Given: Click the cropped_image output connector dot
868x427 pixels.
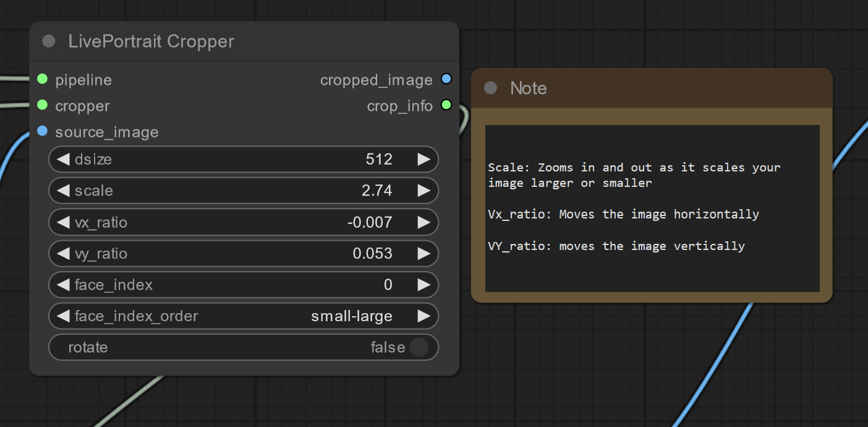Looking at the screenshot, I should point(446,79).
